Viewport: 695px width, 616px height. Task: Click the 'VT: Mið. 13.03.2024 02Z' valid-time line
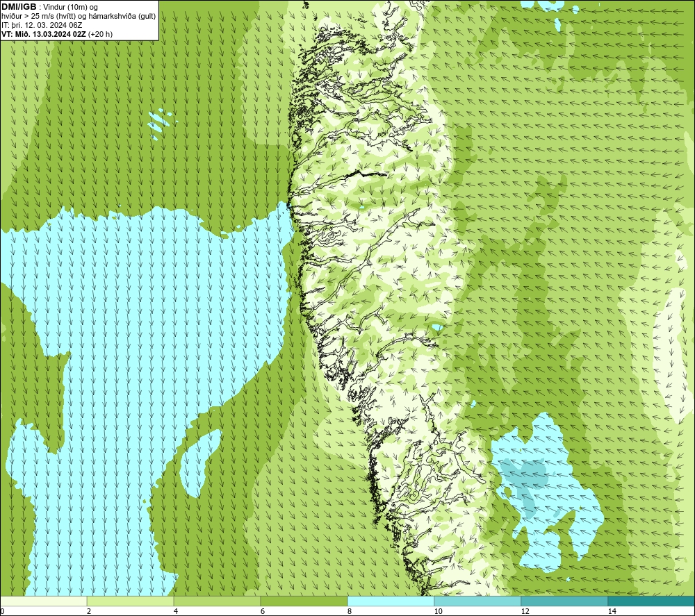coord(57,34)
